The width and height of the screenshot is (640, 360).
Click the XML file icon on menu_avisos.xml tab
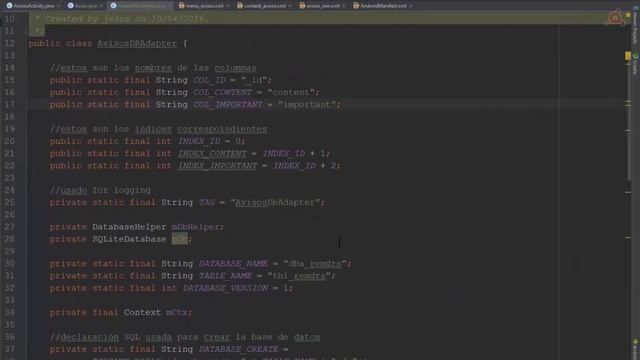click(182, 6)
